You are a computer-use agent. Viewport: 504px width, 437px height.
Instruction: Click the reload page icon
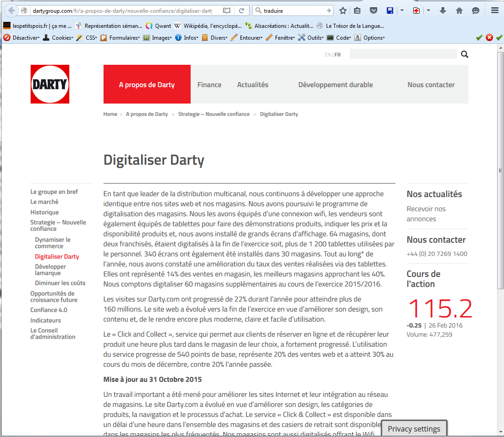click(x=242, y=10)
